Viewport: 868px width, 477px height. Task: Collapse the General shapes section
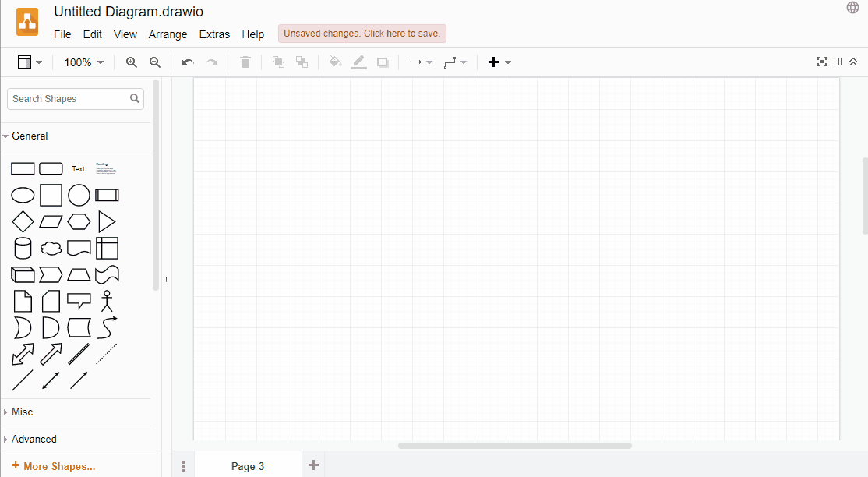[29, 136]
